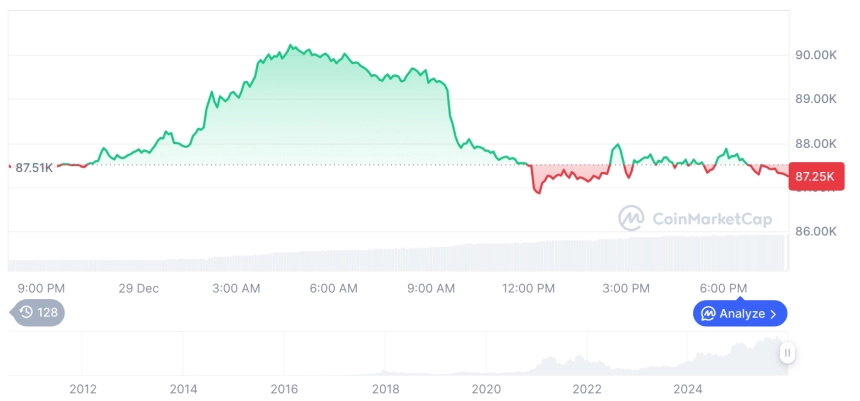Image resolution: width=860 pixels, height=401 pixels.
Task: Click the 12:00 PM time axis label
Action: point(528,288)
